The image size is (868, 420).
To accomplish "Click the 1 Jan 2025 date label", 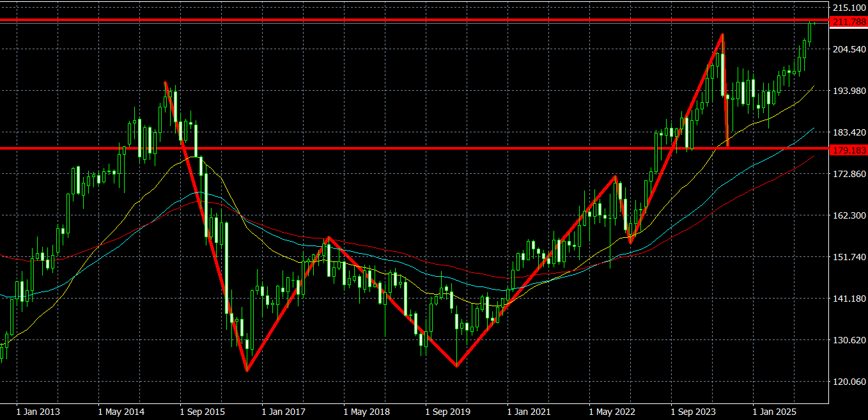I will 775,412.
